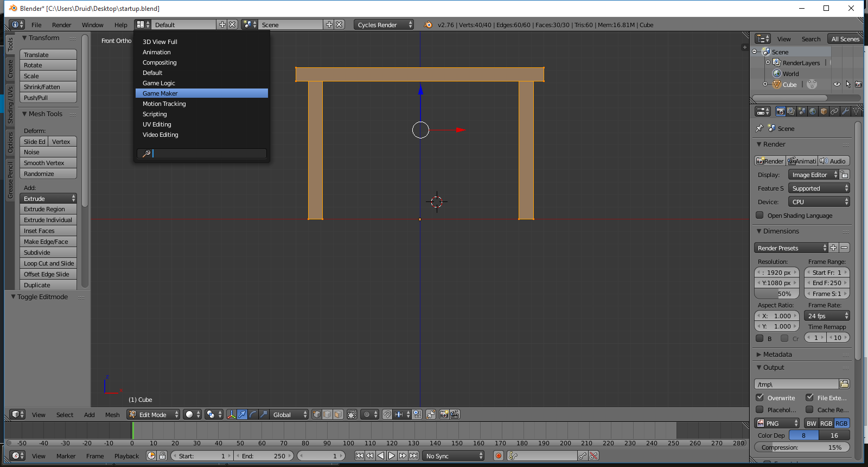The width and height of the screenshot is (868, 467).
Task: Select vertex select mode icon in 3D header
Action: click(x=317, y=414)
